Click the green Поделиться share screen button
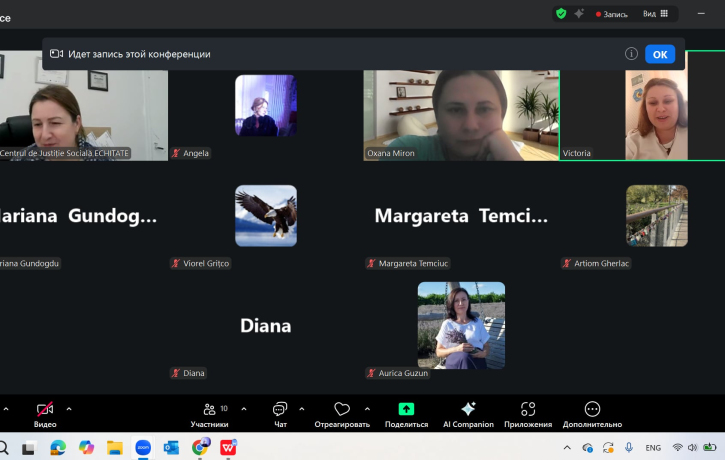Screen dimensions: 725x460 click(x=406, y=414)
